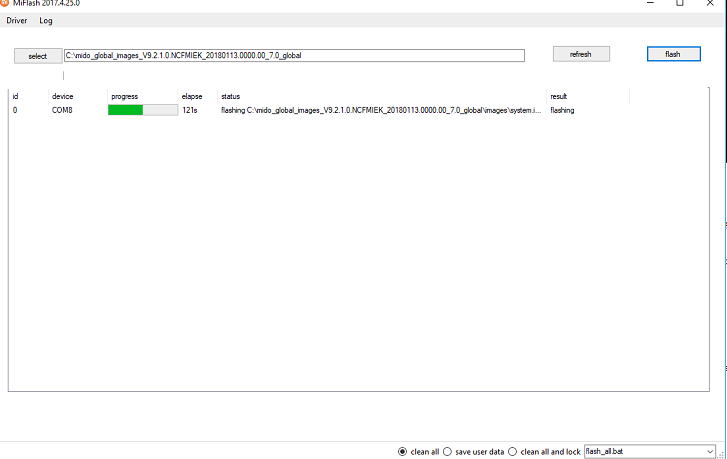Screen dimensions: 727x459
Task: Select the COM8 device cell
Action: (62, 110)
